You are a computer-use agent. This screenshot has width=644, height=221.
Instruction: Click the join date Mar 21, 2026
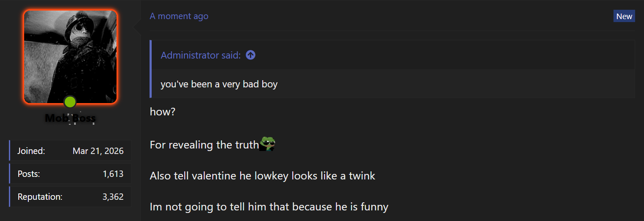(98, 151)
